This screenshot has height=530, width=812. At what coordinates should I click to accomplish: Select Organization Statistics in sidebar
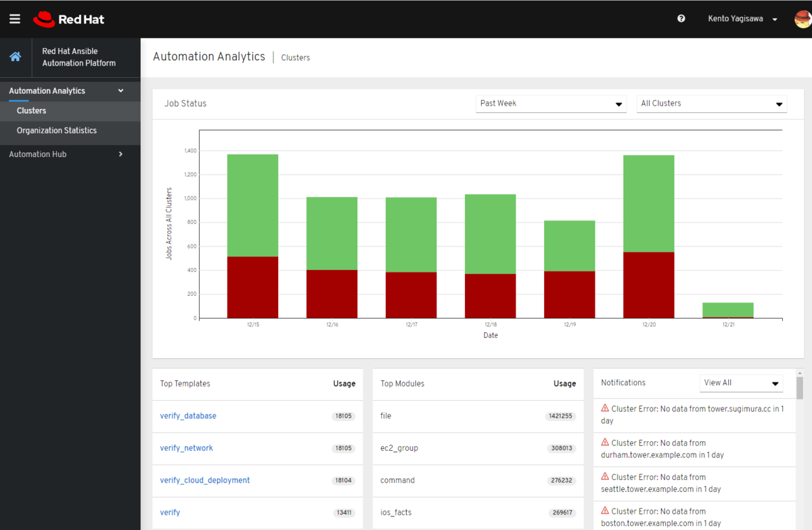pyautogui.click(x=70, y=131)
